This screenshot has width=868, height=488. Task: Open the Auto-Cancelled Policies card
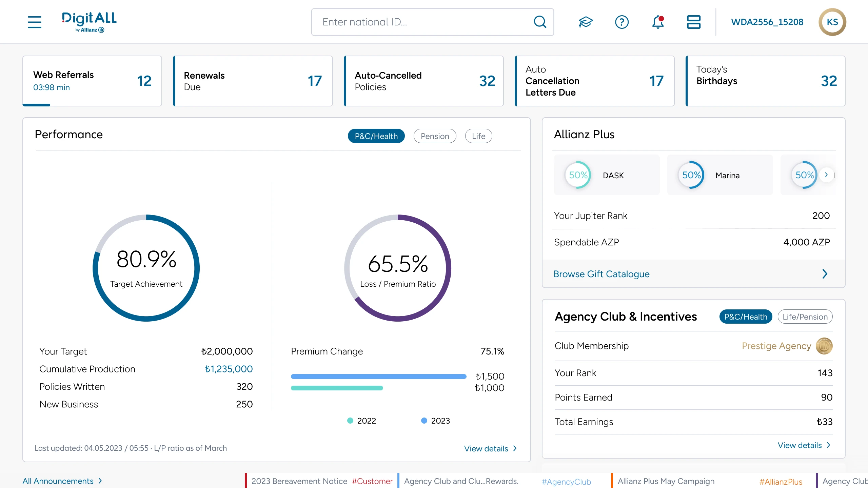424,81
